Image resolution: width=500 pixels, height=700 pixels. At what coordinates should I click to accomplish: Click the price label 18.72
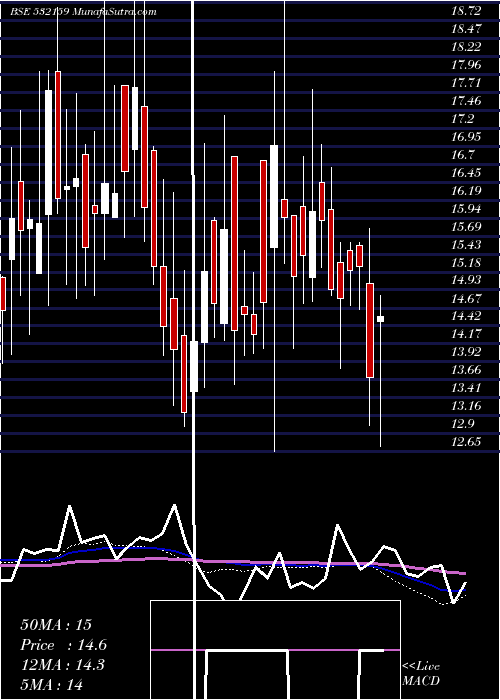(467, 11)
